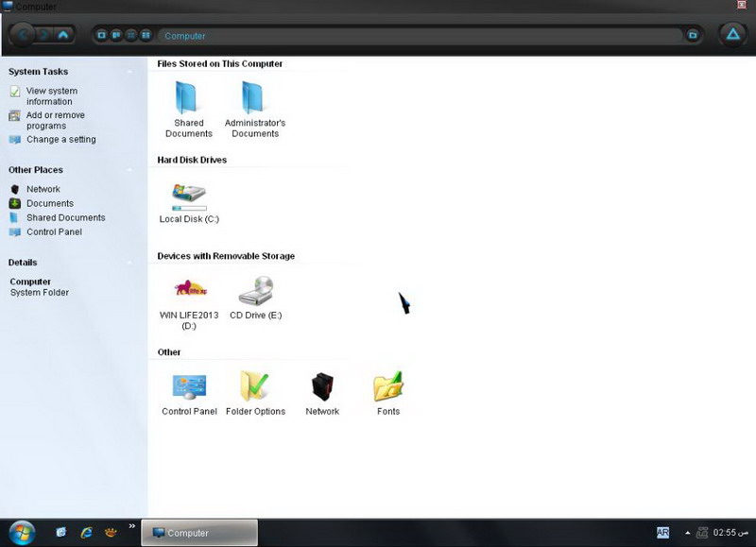Select the Shared Documents folder icon
756x547 pixels.
[186, 97]
